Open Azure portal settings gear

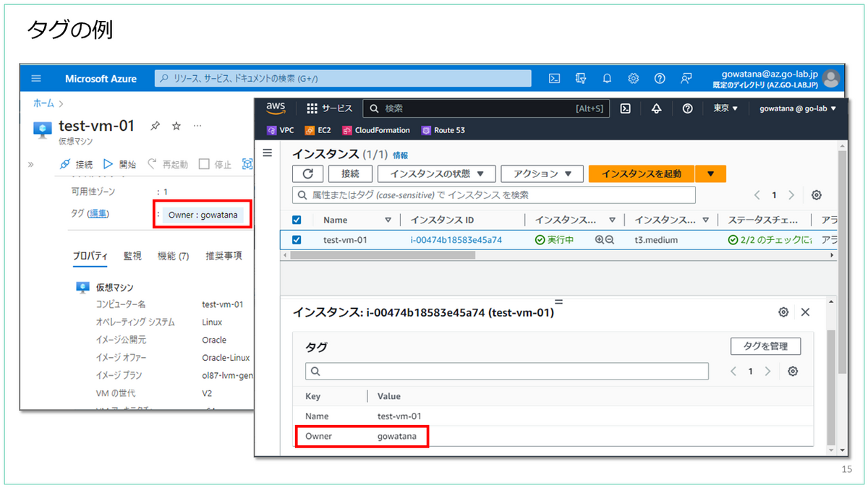click(x=633, y=78)
